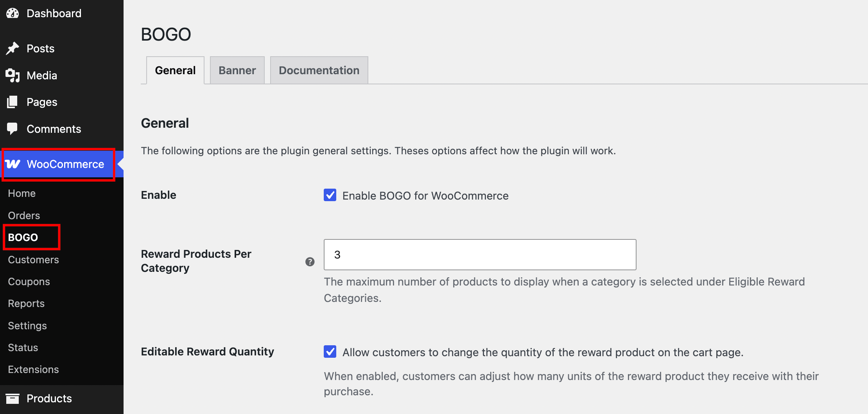Image resolution: width=868 pixels, height=414 pixels.
Task: Click the Posts pushpin icon
Action: 13,48
